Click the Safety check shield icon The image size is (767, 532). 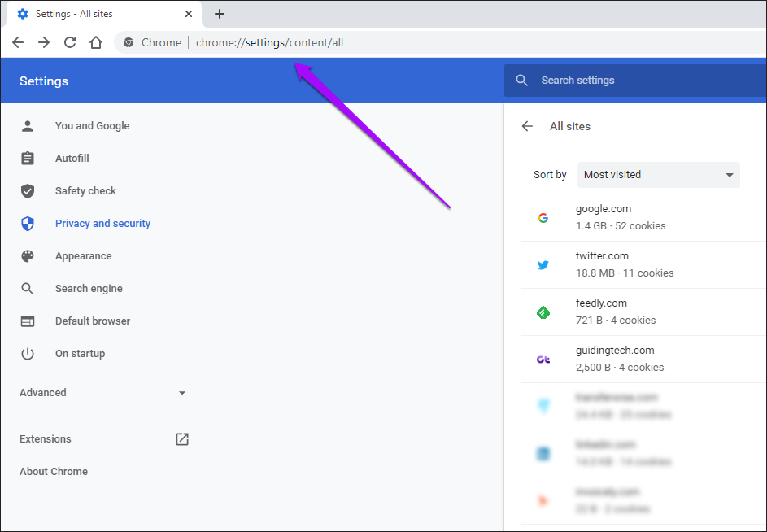[x=28, y=190]
